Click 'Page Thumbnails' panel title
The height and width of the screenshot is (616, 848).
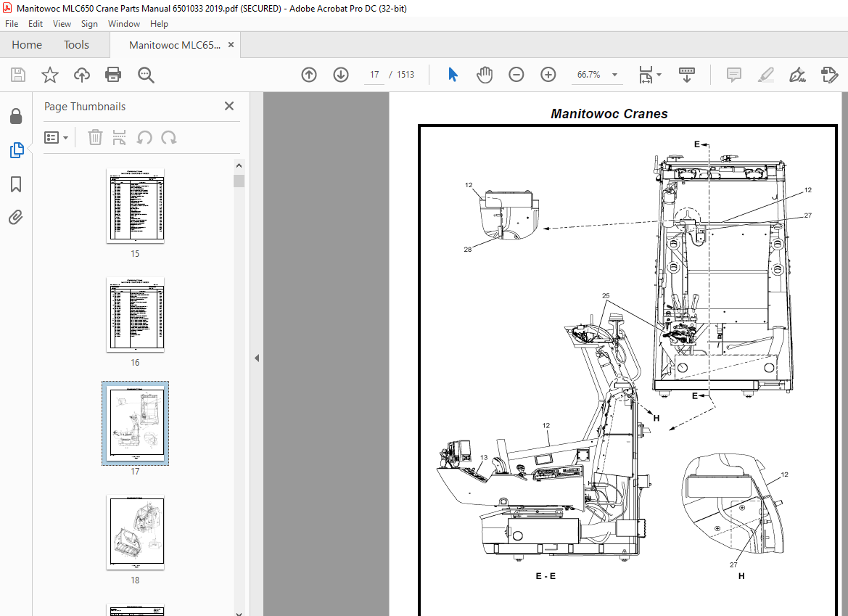85,107
